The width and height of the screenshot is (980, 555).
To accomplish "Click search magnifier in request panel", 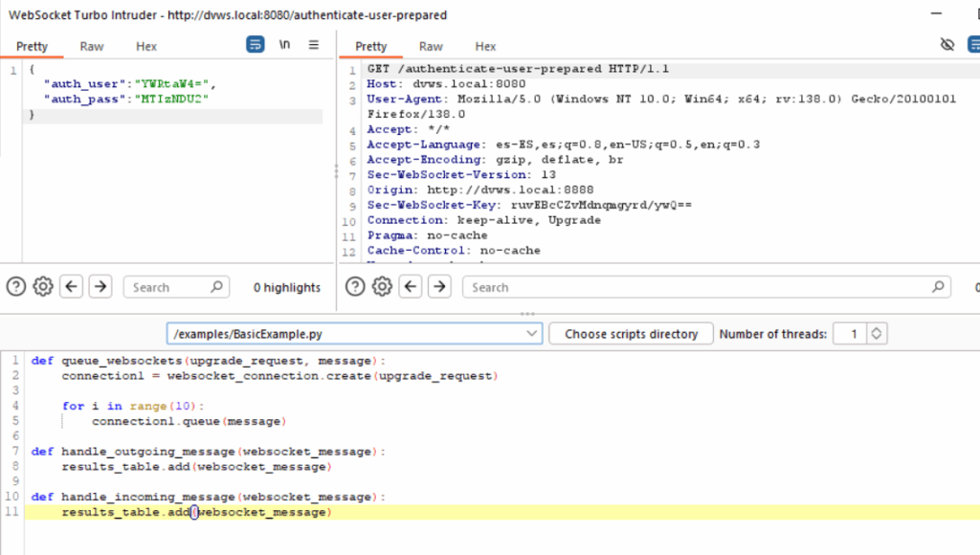I will coord(938,287).
